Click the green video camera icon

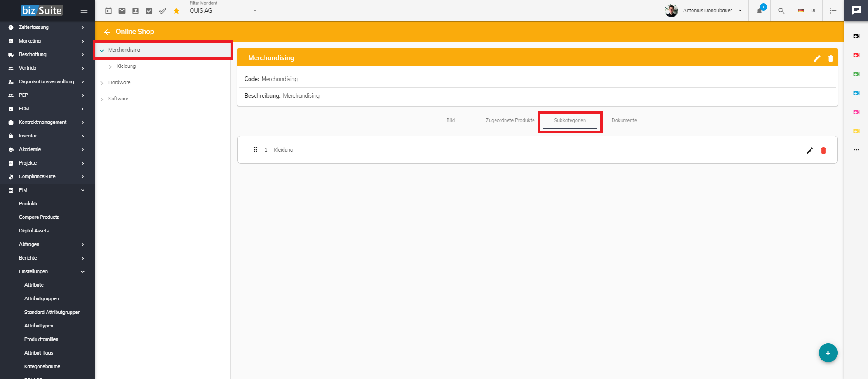(856, 74)
